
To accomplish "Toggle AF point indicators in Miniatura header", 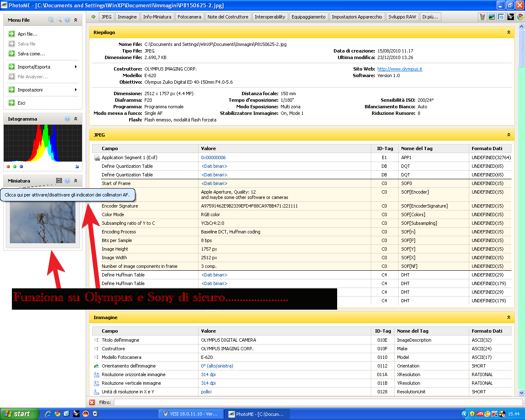I will click(59, 180).
